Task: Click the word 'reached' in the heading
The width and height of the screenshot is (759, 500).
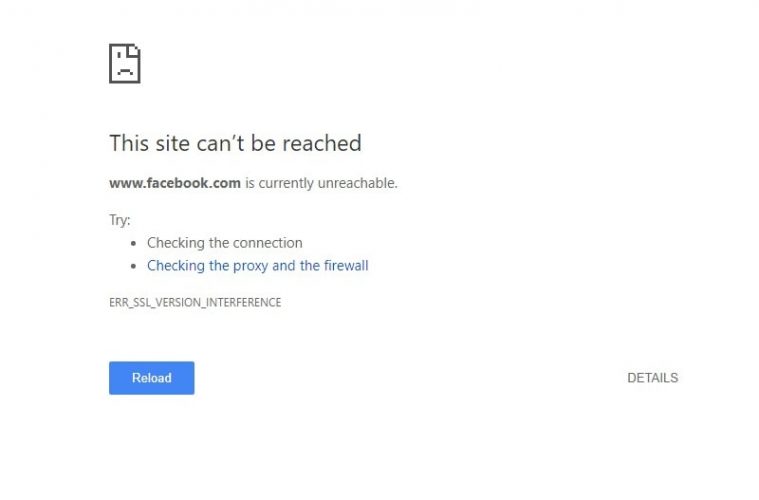Action: tap(322, 143)
